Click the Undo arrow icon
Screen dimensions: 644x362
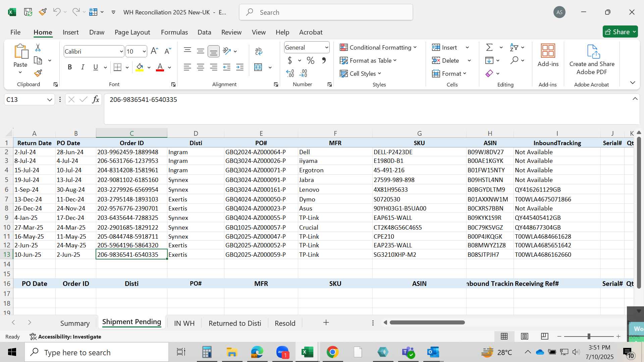(x=56, y=12)
